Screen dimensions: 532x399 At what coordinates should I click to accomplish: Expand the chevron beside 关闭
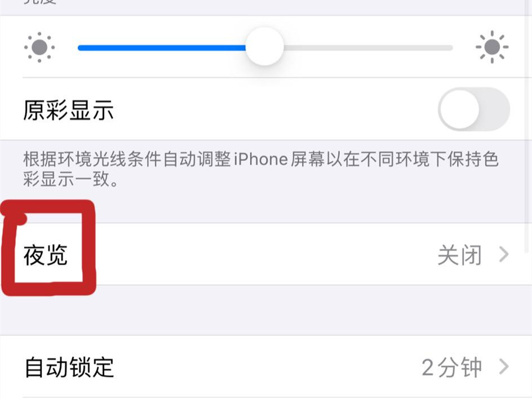[x=504, y=255]
